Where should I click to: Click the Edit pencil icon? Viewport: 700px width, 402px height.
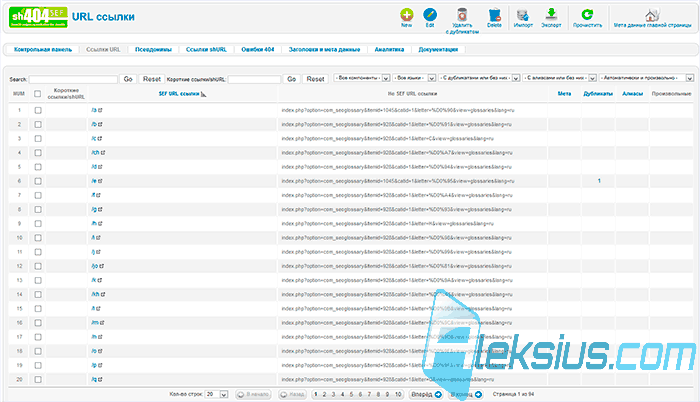click(x=430, y=15)
